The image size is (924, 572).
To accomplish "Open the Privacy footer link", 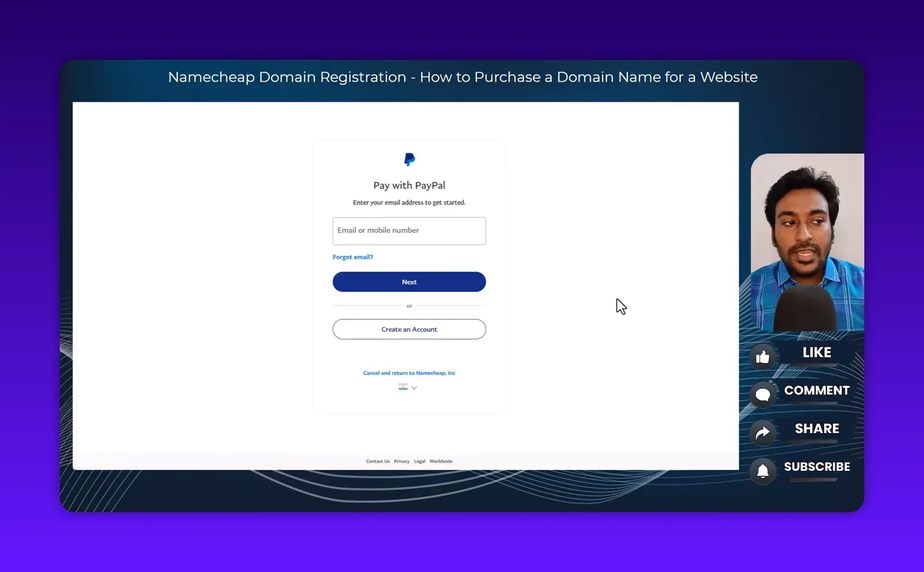I will tap(402, 461).
